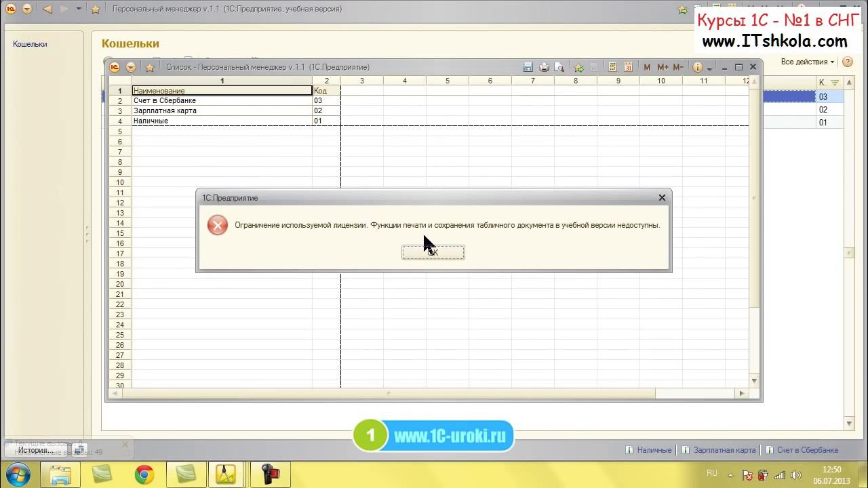Open favorites star in the main window toolbar
Image resolution: width=868 pixels, height=488 pixels.
[96, 9]
